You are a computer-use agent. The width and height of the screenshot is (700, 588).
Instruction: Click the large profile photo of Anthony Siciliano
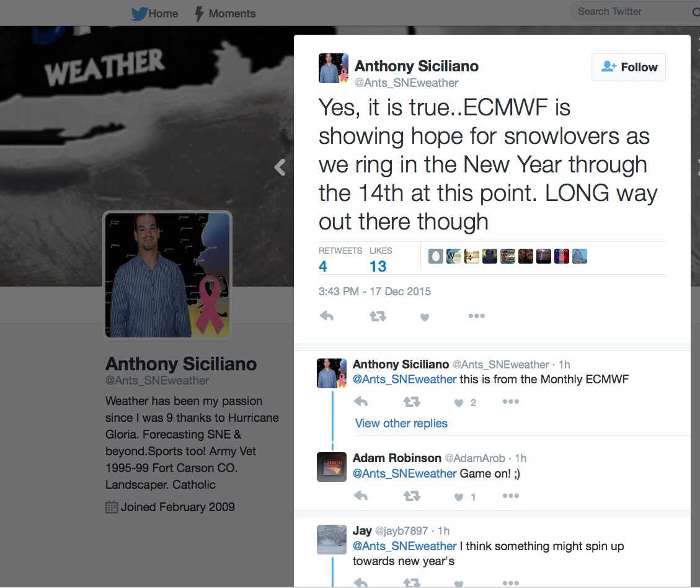[167, 275]
